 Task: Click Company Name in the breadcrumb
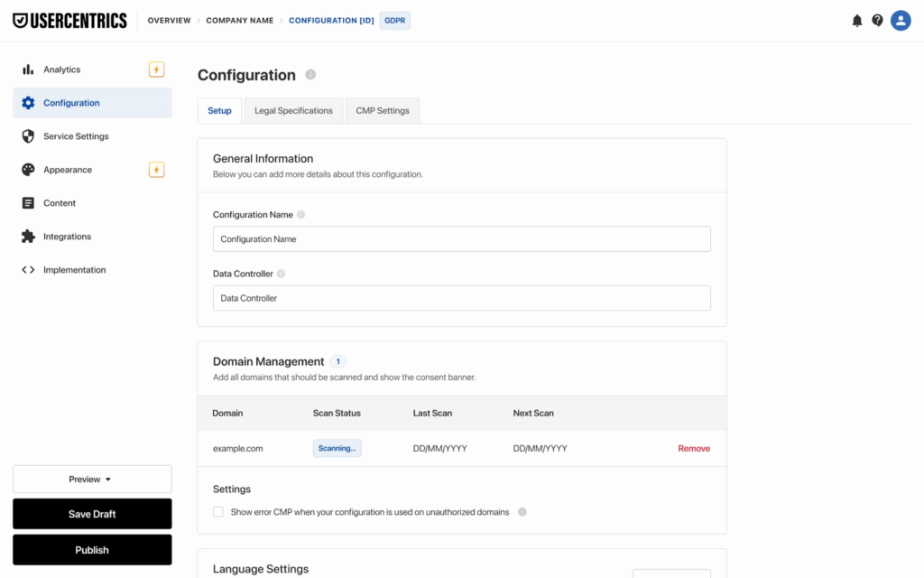pyautogui.click(x=239, y=21)
